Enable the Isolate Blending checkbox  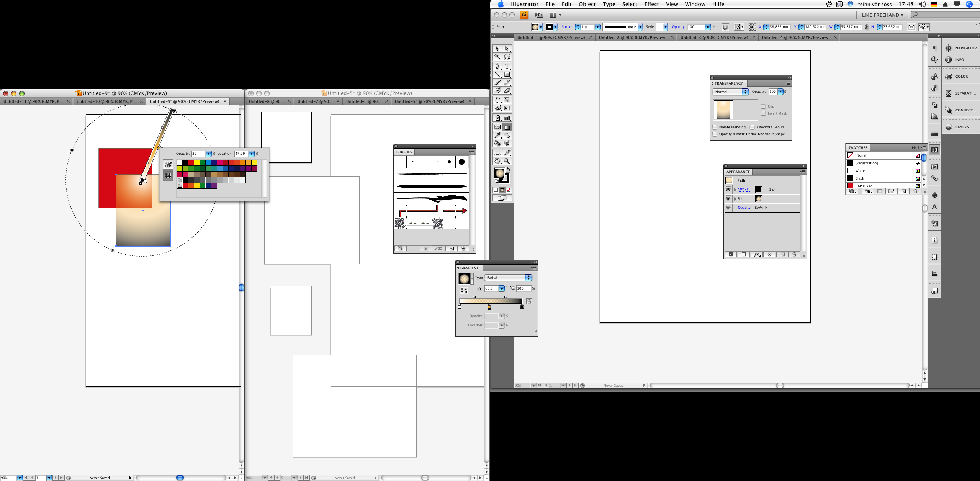point(715,127)
